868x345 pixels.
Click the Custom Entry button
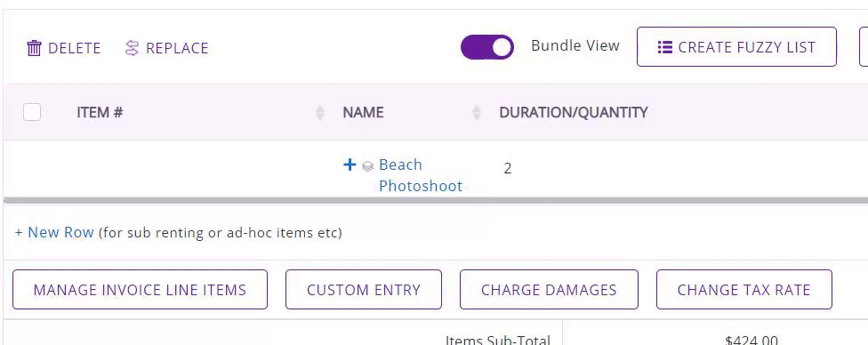click(x=364, y=290)
